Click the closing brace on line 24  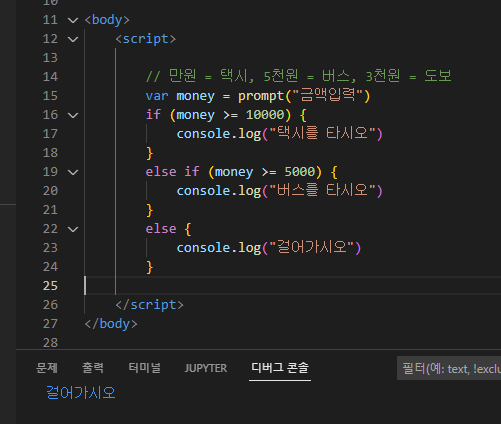149,267
